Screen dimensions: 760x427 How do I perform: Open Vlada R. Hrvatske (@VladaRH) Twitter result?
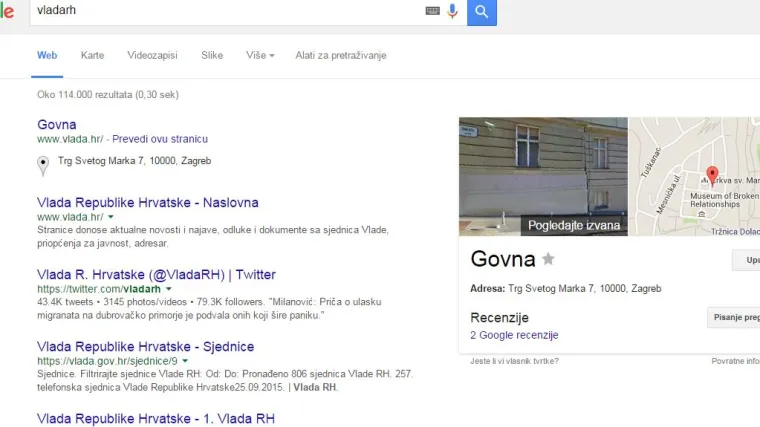(156, 274)
